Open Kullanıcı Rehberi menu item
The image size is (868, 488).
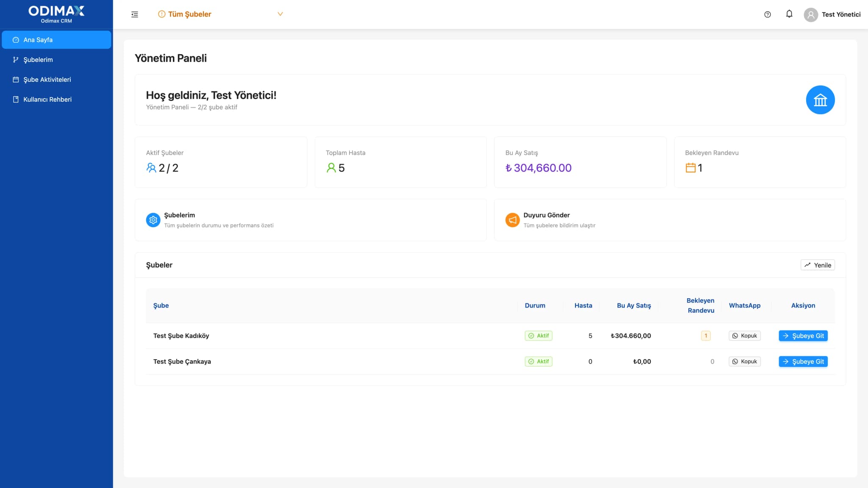[56, 100]
